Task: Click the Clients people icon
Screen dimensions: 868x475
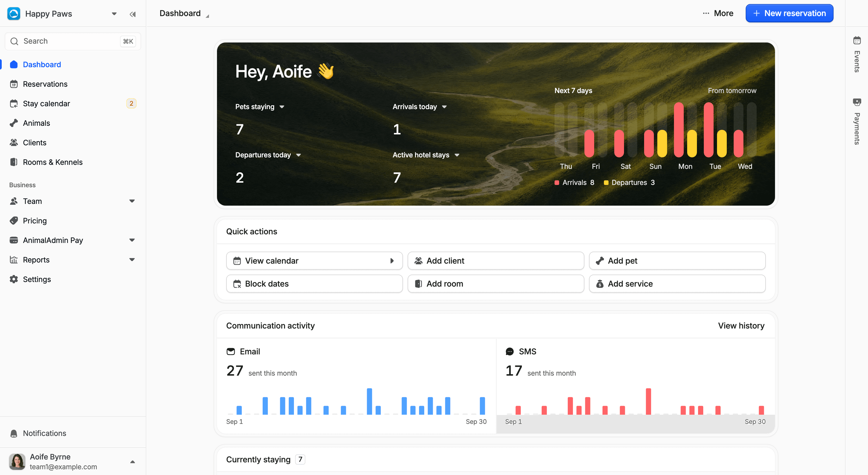Action: 14,143
